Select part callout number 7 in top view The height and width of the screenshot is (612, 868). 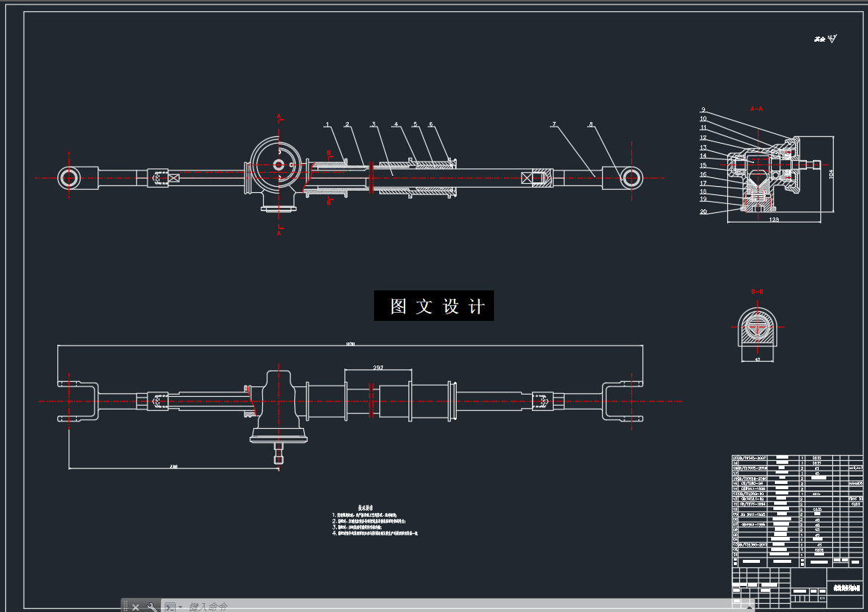point(553,124)
